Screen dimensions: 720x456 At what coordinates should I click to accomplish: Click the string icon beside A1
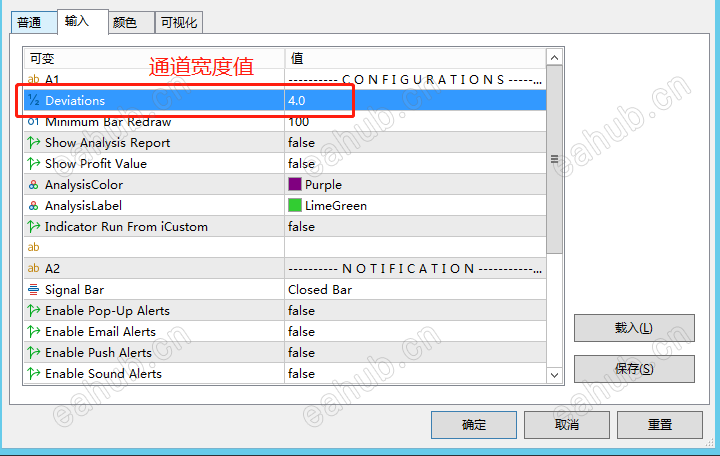34,79
